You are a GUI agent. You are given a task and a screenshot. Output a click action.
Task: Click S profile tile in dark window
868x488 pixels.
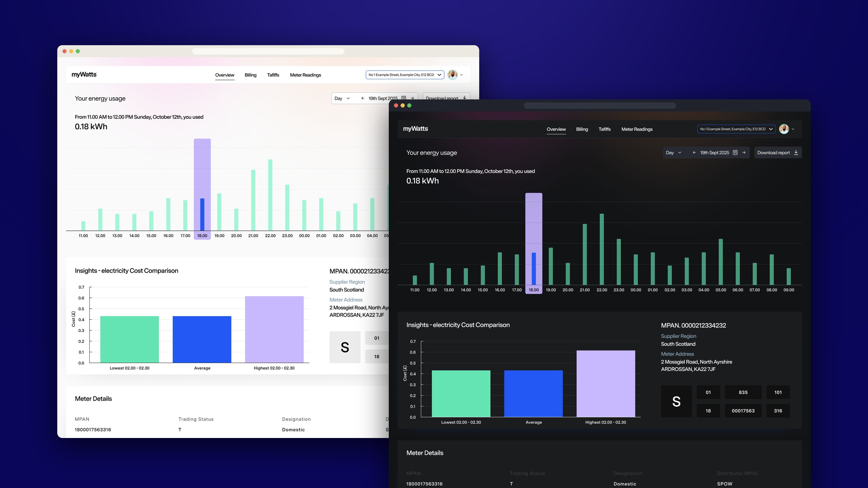[x=676, y=402]
